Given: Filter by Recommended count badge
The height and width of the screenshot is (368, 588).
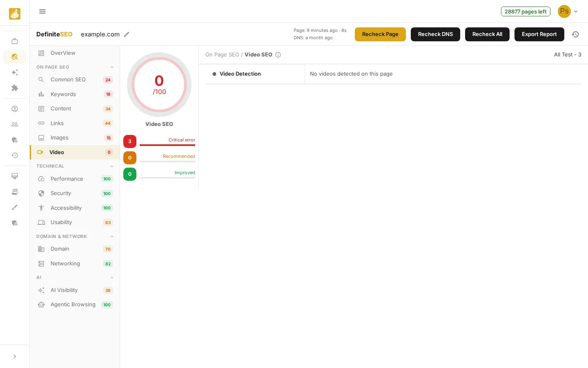Looking at the screenshot, I should point(130,158).
